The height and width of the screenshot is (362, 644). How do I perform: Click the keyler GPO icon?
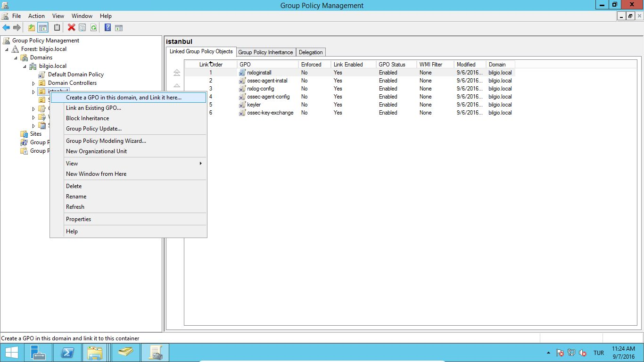click(x=243, y=105)
